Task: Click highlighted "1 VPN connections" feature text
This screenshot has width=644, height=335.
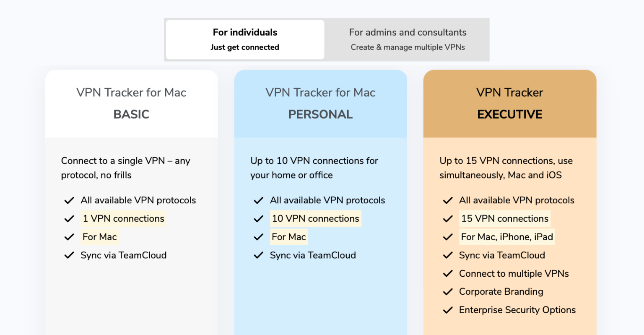Action: pos(123,218)
